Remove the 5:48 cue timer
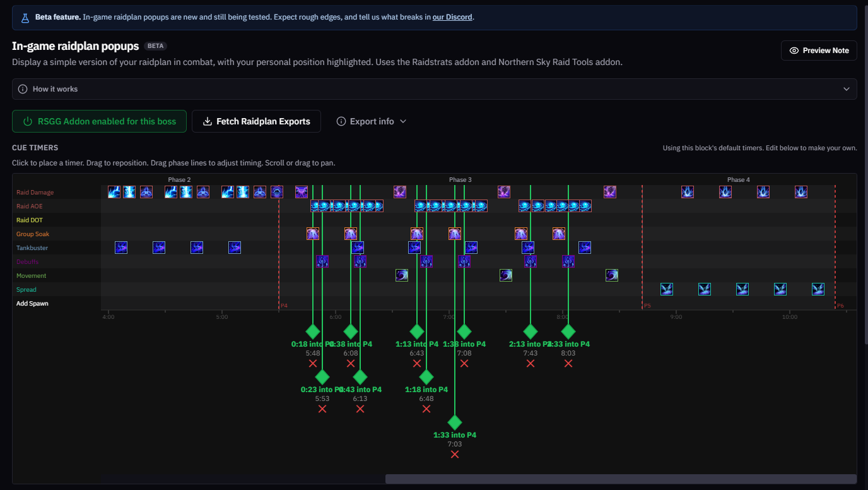 [313, 364]
